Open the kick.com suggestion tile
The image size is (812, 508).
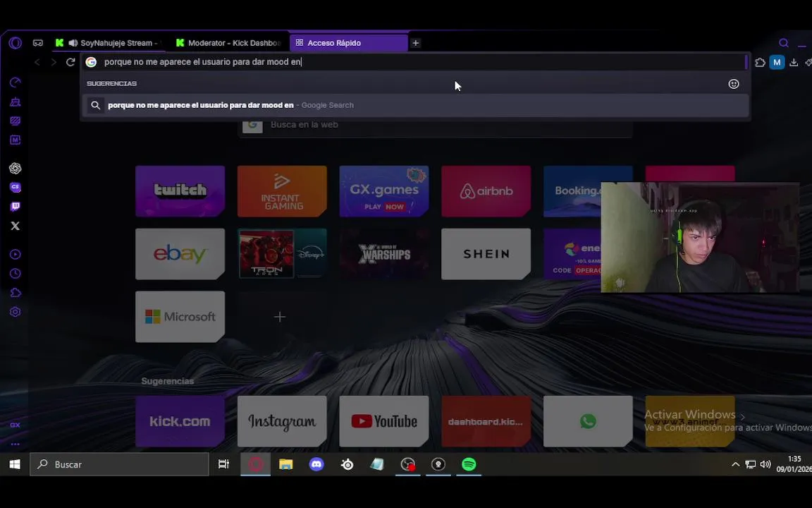[180, 421]
